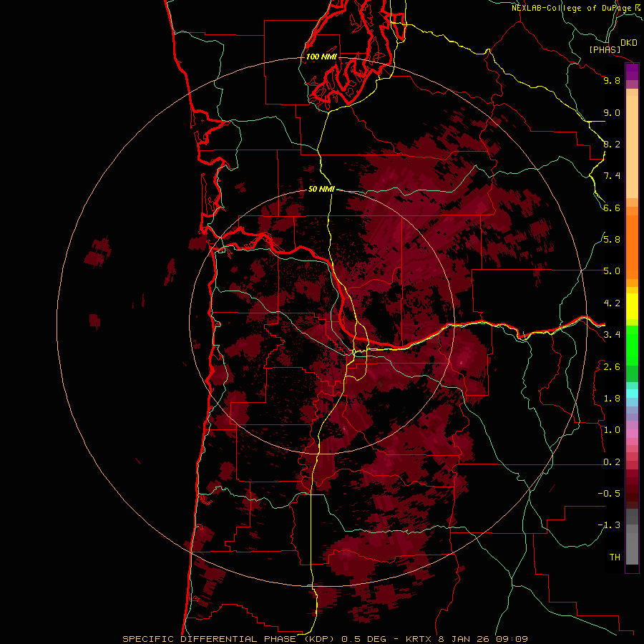
Task: Click the 2.6 scale value
Action: click(612, 367)
